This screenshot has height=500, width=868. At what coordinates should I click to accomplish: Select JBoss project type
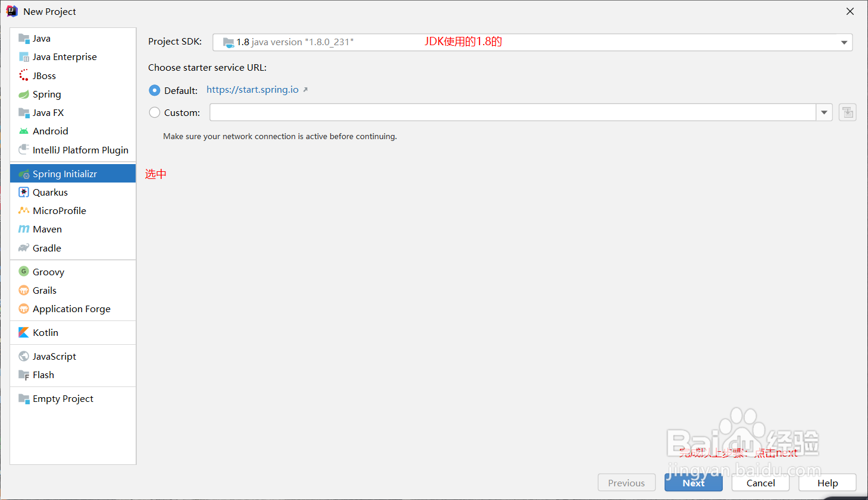tap(73, 76)
